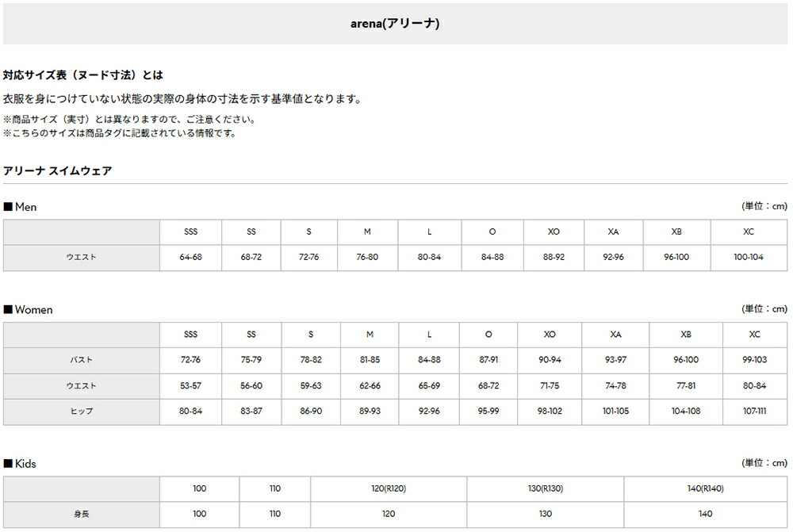Click the Women hip value 104-108

(686, 411)
